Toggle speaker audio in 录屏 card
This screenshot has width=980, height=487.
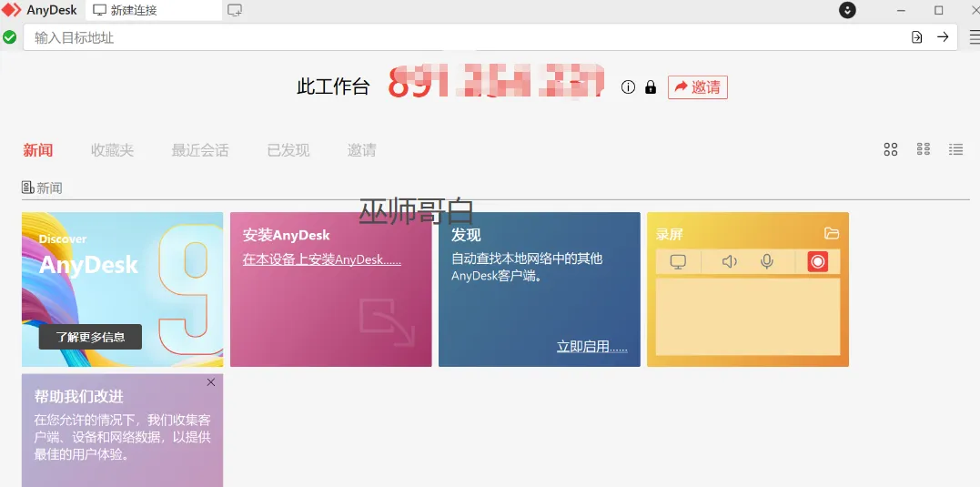[730, 261]
